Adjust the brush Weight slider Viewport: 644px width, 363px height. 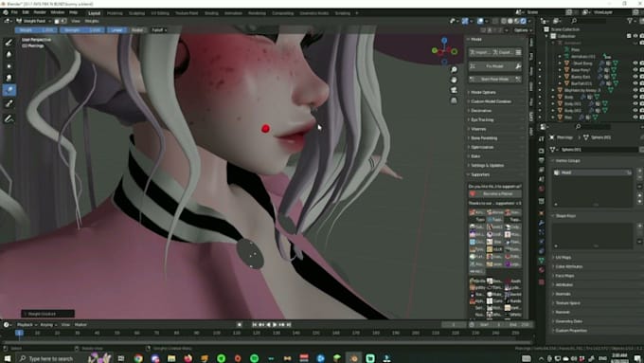(35, 30)
